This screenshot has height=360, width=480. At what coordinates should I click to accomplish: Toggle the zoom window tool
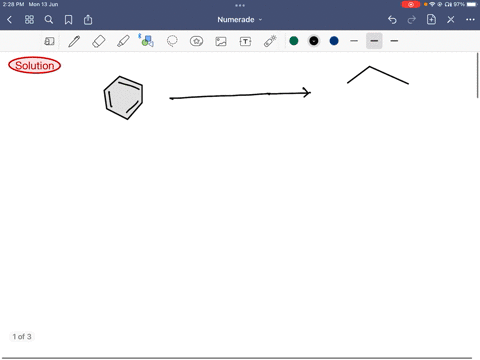click(x=49, y=41)
